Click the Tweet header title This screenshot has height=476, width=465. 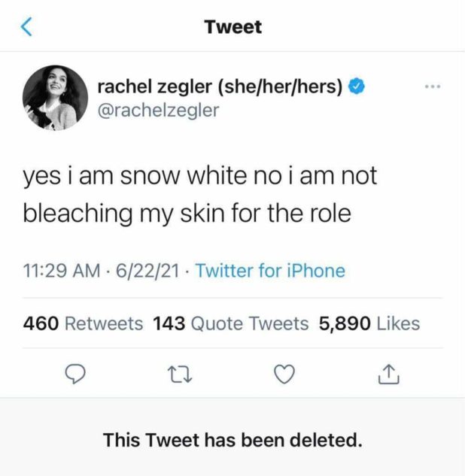232,28
